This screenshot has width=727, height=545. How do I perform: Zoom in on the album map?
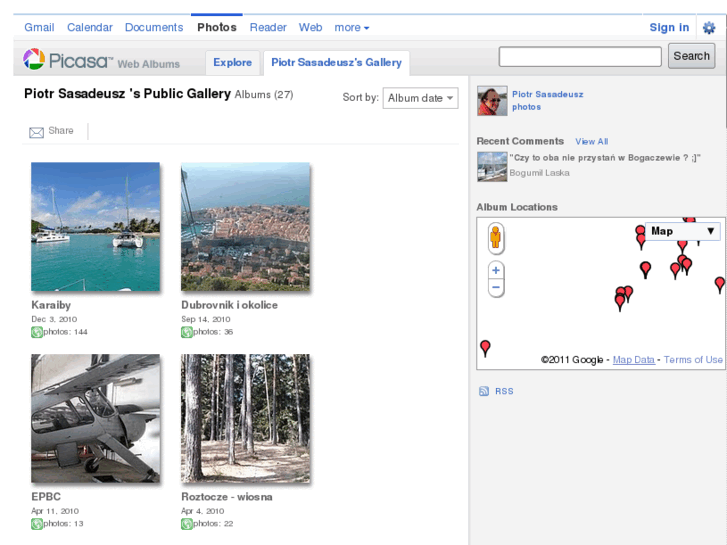(496, 270)
